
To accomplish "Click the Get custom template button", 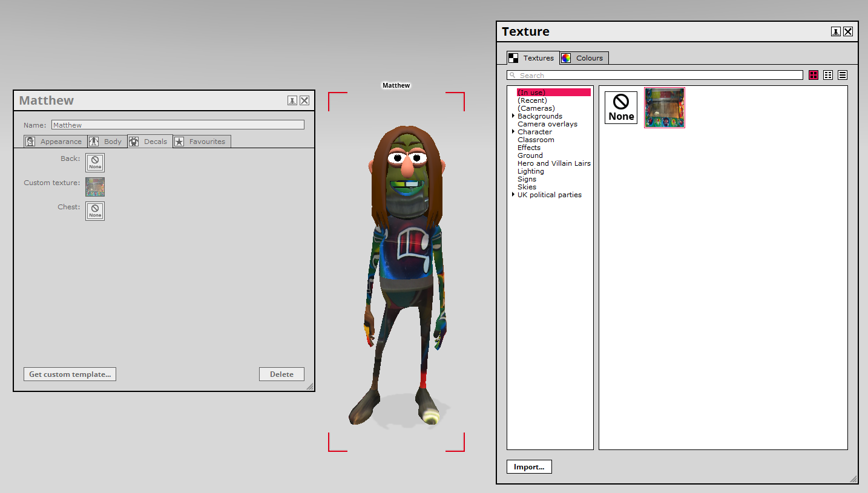I will (x=70, y=374).
